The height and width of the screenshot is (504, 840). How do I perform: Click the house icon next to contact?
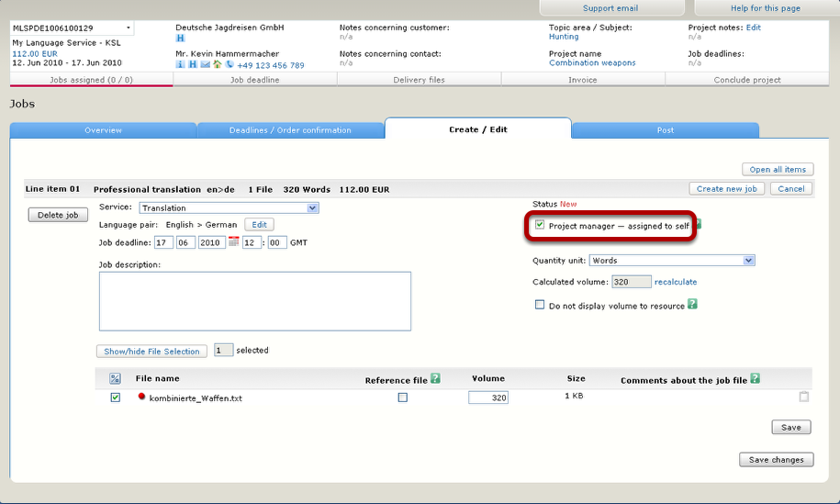(217, 64)
